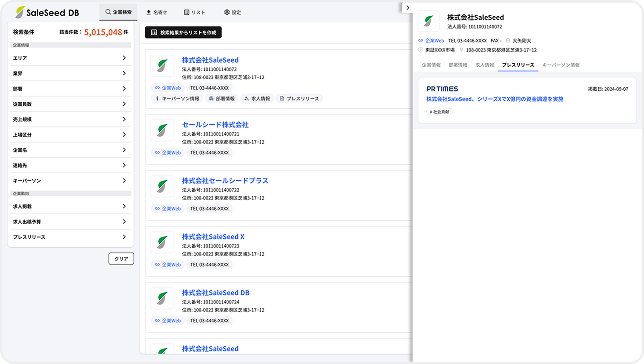Click the 株式会社SaleSeed X card logo
Viewport: 644px width, 364px height.
[x=162, y=242]
